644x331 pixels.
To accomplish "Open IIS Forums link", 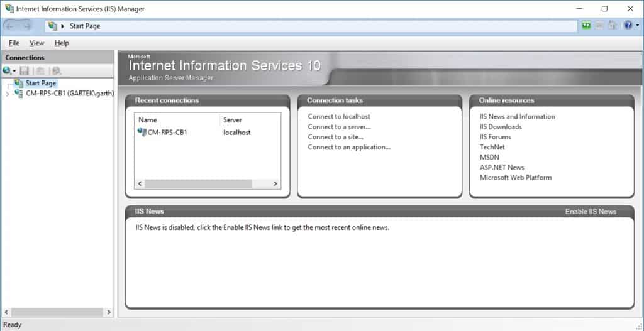I will click(x=496, y=137).
